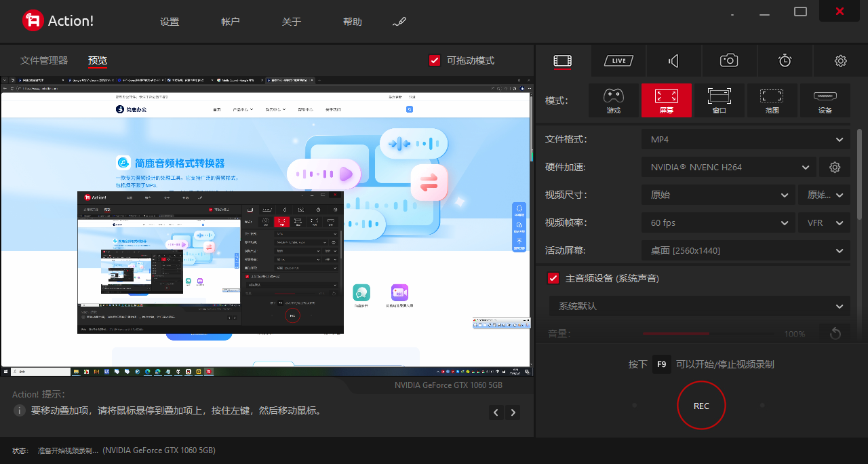Expand the file format MP4 dropdown
This screenshot has width=868, height=464.
click(745, 140)
